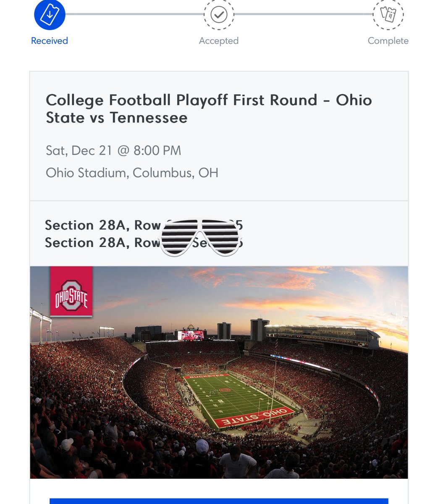This screenshot has height=504, width=438.
Task: Select the first Section 28A ticket line
Action: (x=102, y=226)
